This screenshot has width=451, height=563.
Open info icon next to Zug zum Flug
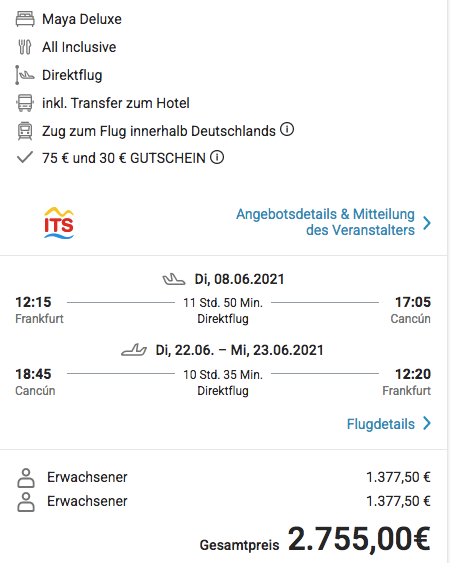coord(287,129)
